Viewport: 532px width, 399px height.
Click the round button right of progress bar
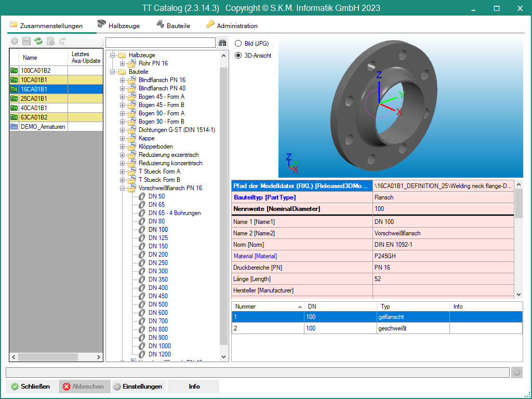coord(517,373)
